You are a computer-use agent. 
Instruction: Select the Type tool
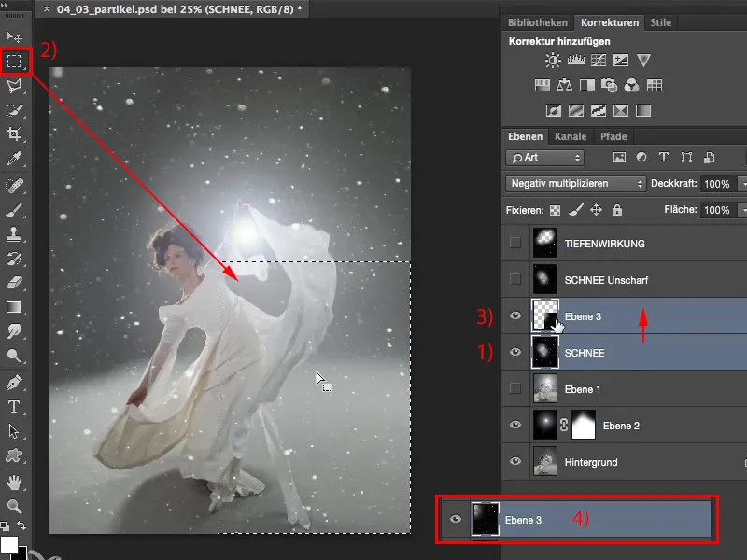point(14,407)
